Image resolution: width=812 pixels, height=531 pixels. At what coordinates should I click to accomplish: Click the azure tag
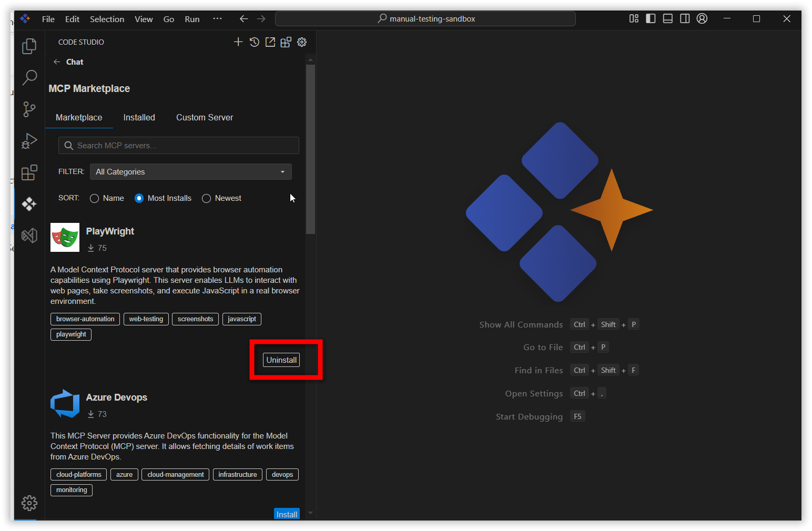125,475
